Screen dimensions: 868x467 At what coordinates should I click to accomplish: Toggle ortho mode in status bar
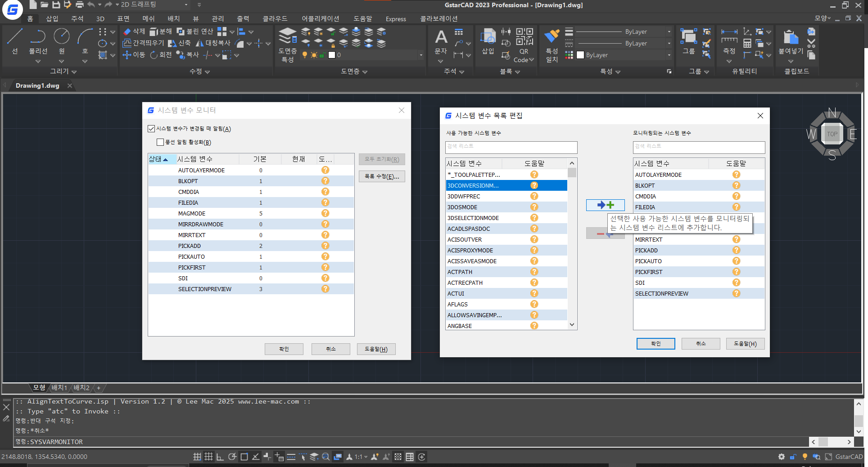(220, 457)
